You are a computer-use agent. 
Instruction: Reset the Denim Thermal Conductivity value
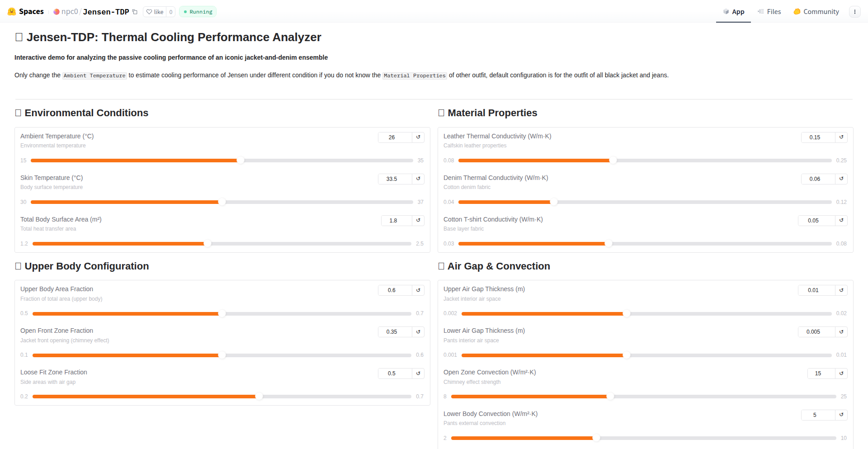click(x=841, y=179)
